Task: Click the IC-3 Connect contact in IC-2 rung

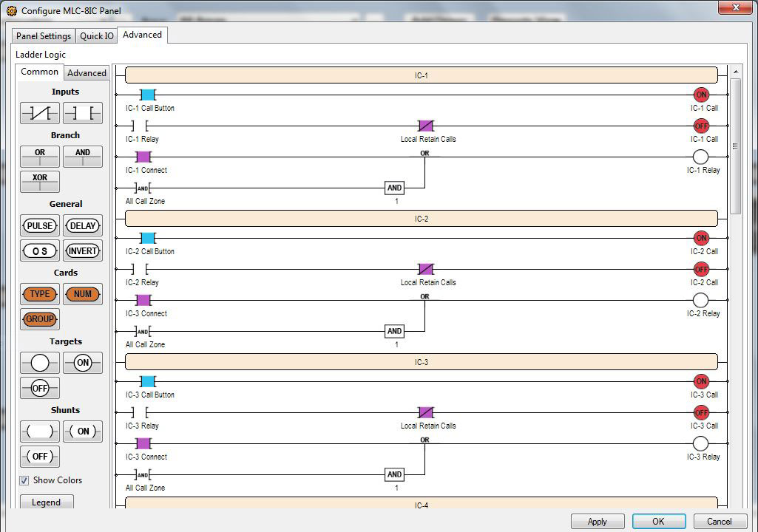Action: [x=143, y=300]
